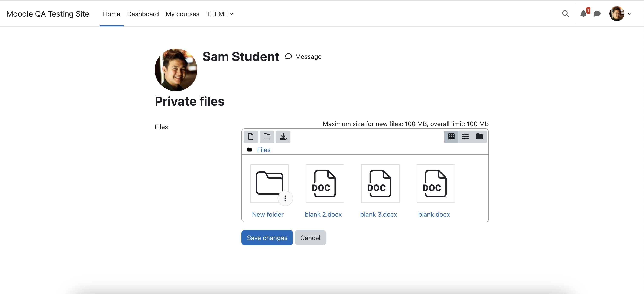This screenshot has height=294, width=644.
Task: Click the blank.docx name link
Action: coord(434,215)
